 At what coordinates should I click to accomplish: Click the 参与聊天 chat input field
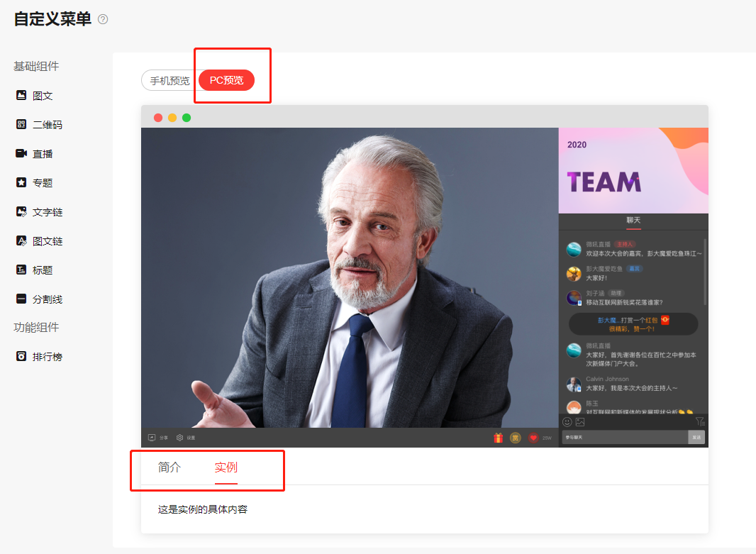point(625,438)
